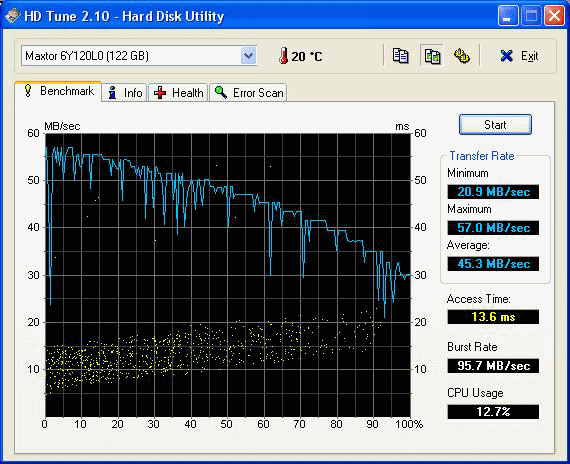Screen dimensions: 570x464
Task: Click the copy screenshot icon
Action: [432, 56]
